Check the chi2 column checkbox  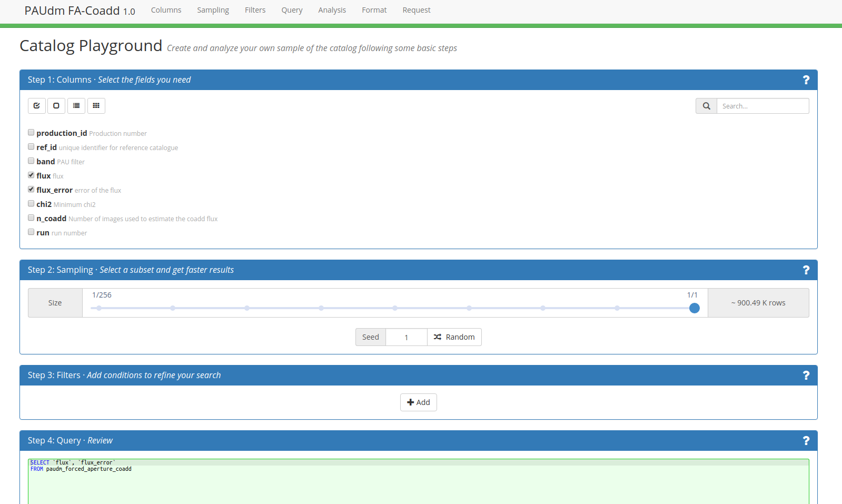tap(31, 204)
